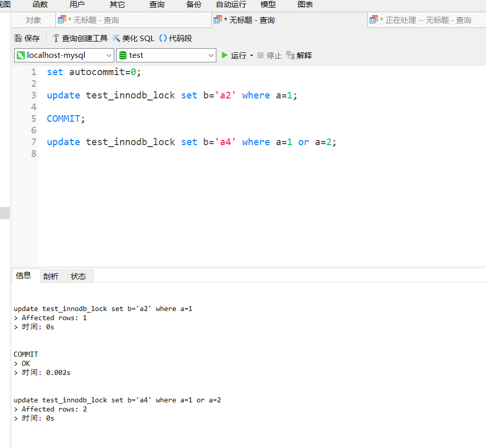486x448 pixels.
Task: Switch to the first 无标题 - 查询 tab
Action: coord(133,20)
